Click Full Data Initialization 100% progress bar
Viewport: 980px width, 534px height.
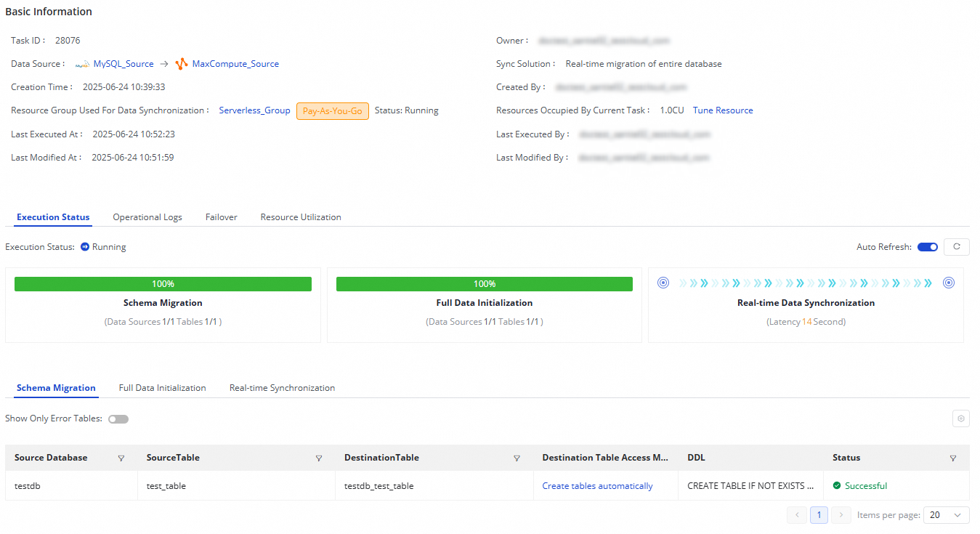tap(485, 284)
